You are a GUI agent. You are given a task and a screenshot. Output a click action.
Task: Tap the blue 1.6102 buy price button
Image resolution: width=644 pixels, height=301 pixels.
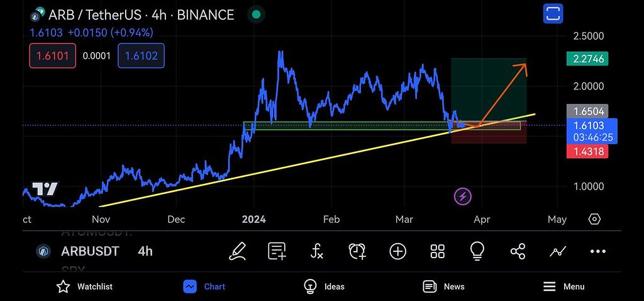click(x=141, y=56)
